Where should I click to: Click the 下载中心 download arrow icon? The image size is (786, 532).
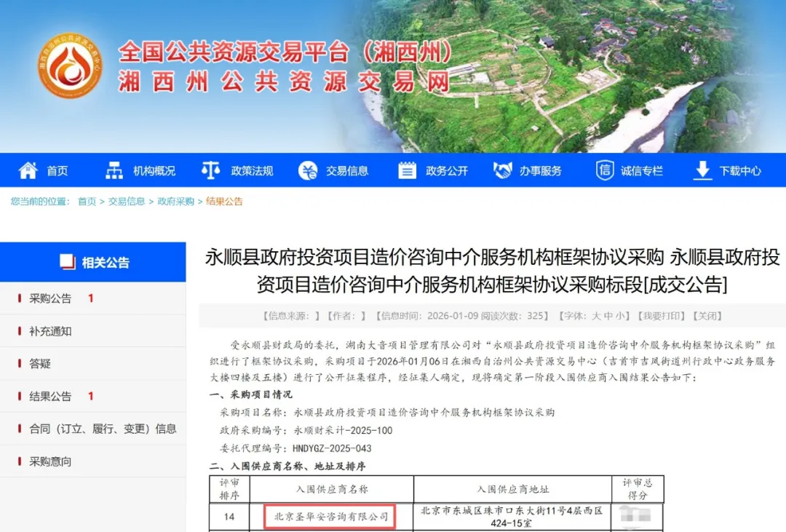[702, 170]
